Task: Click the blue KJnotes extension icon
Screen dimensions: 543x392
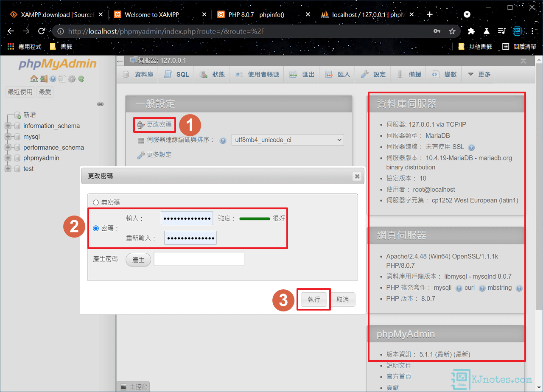Action: (x=517, y=31)
